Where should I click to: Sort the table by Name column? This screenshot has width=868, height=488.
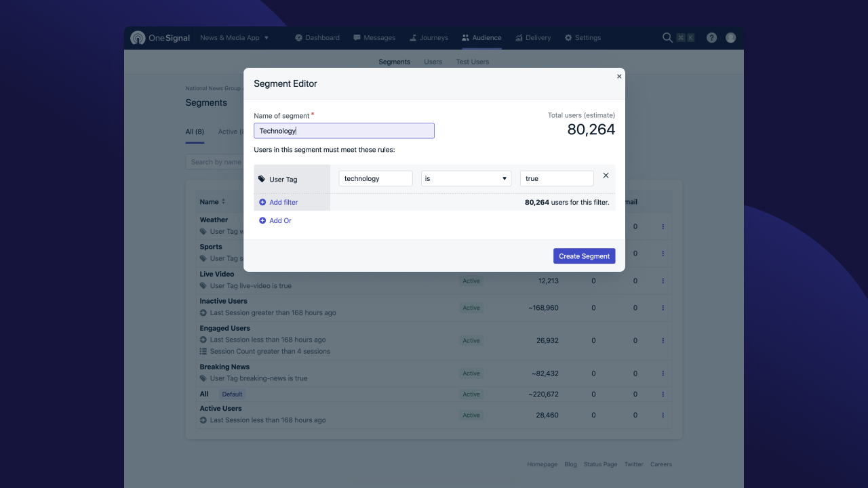tap(212, 202)
